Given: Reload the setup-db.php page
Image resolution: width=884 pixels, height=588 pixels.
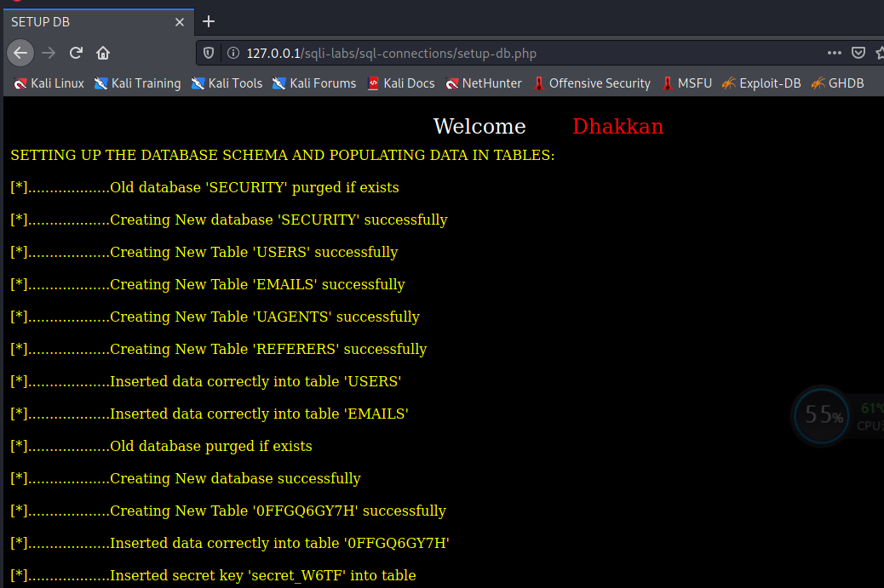Looking at the screenshot, I should pyautogui.click(x=75, y=53).
